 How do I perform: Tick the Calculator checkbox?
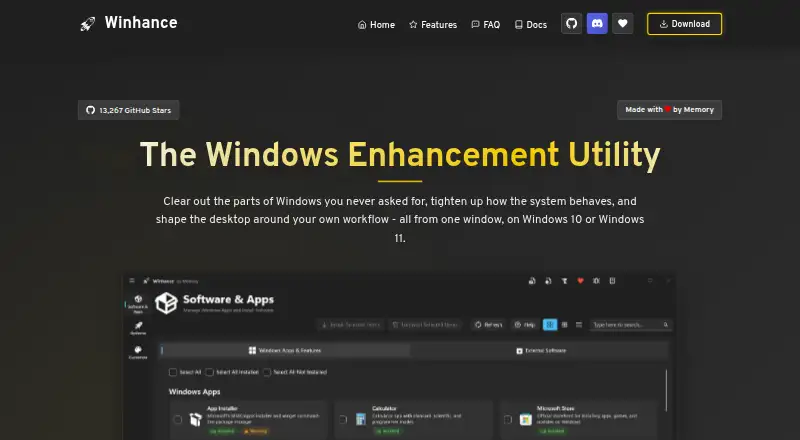(343, 420)
